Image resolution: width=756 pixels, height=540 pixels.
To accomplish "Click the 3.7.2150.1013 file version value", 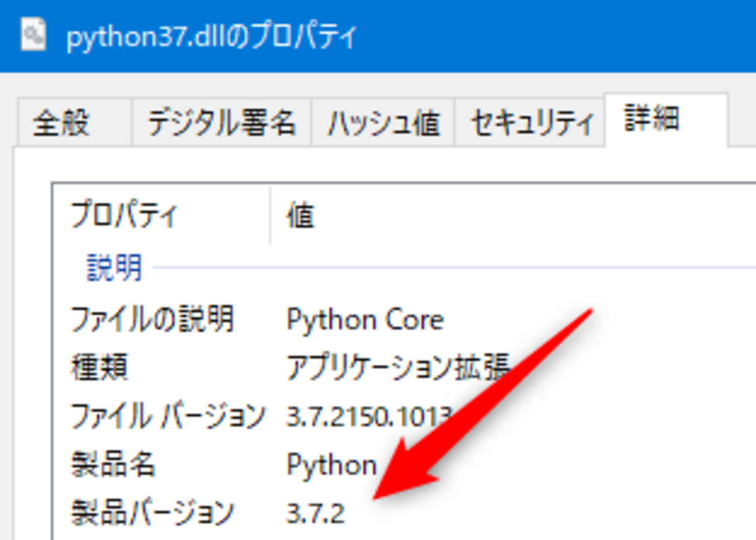I will 369,416.
